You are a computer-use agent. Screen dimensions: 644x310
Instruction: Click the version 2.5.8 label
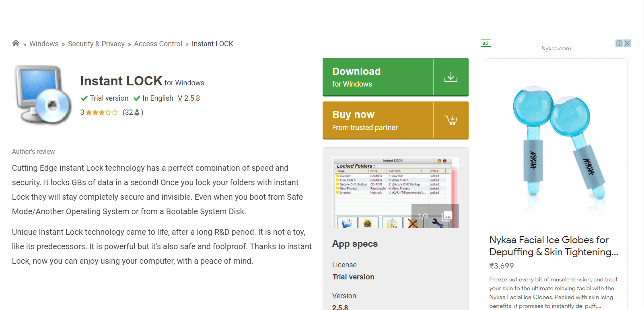point(189,98)
